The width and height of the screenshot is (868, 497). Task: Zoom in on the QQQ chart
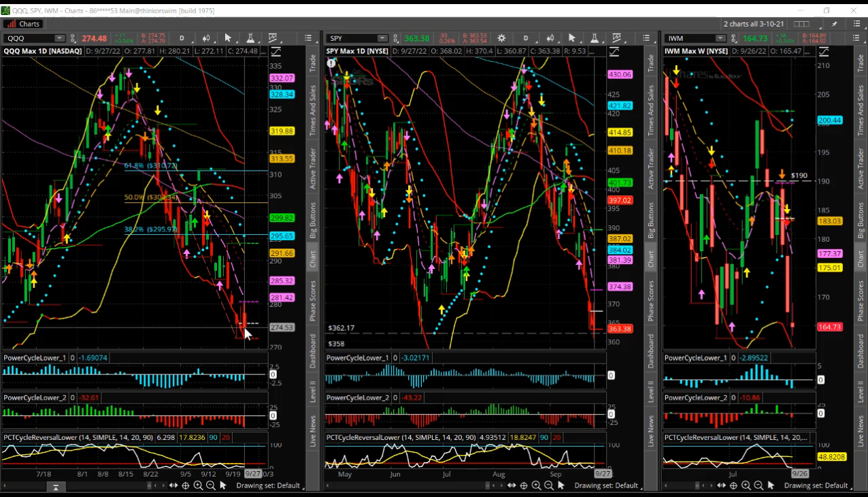click(198, 485)
